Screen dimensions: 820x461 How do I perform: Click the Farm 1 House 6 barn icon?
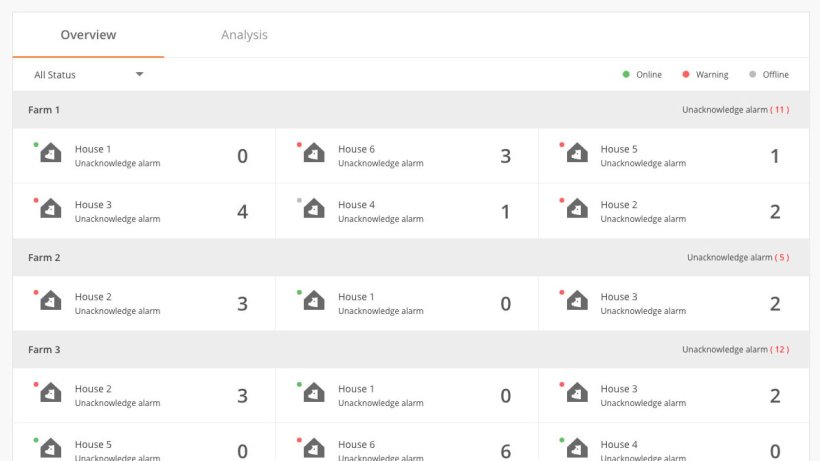point(314,154)
